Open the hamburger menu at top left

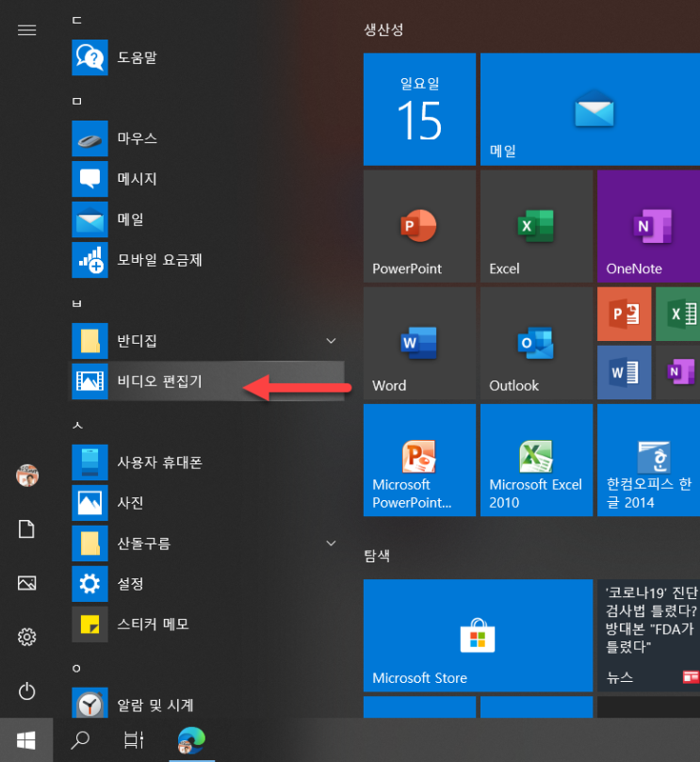tap(26, 30)
